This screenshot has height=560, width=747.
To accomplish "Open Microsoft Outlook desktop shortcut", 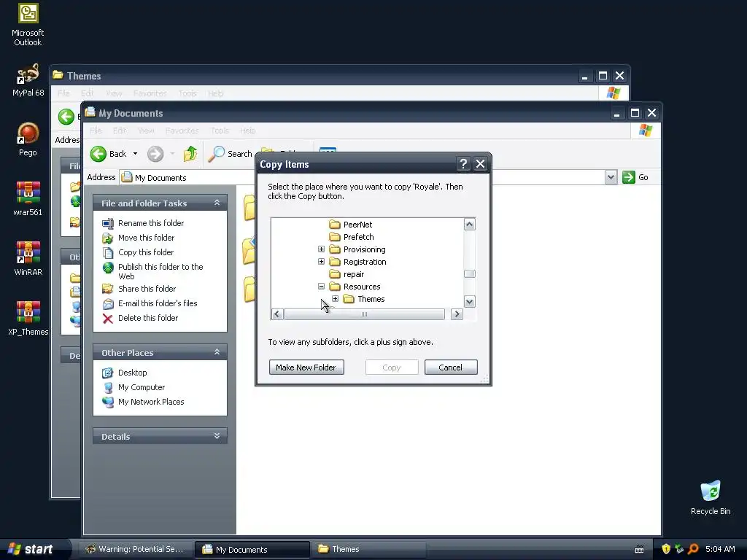I will pos(28,25).
